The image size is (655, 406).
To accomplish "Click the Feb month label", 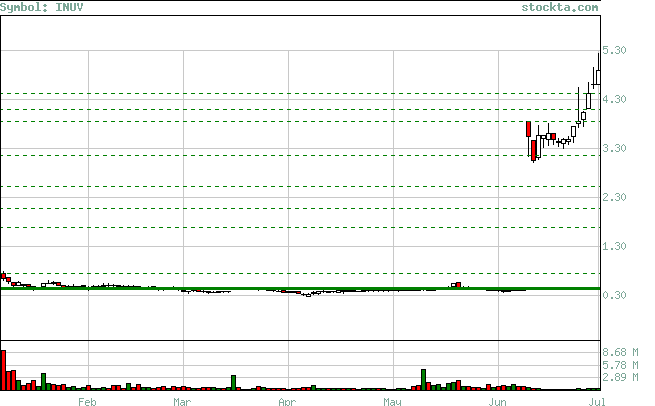I will 87,401.
